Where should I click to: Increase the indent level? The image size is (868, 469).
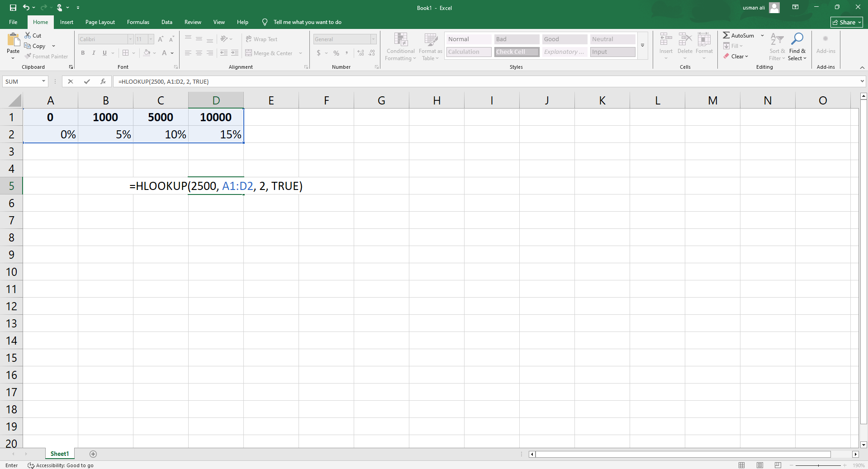click(x=235, y=53)
